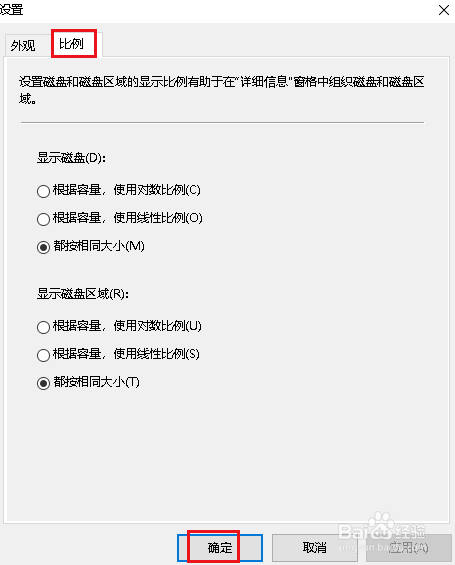Click the 显示磁盘(D): group label

[x=71, y=158]
